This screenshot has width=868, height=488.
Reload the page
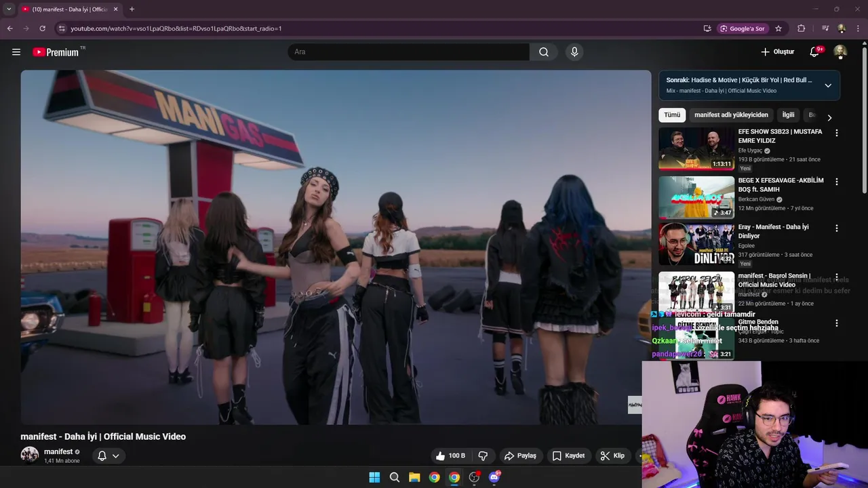(42, 28)
